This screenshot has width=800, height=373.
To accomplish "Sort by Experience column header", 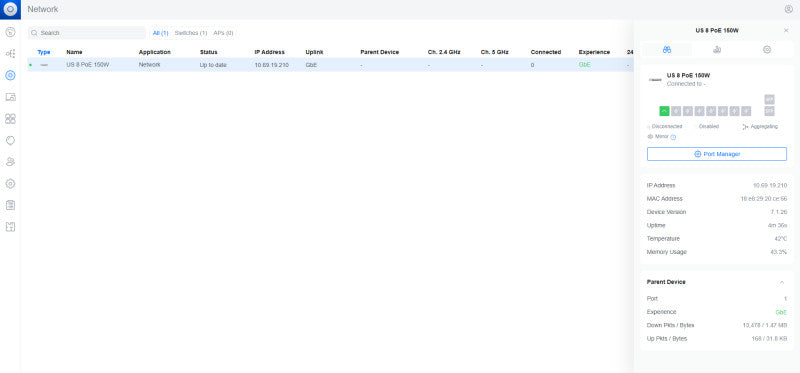I will [x=594, y=52].
